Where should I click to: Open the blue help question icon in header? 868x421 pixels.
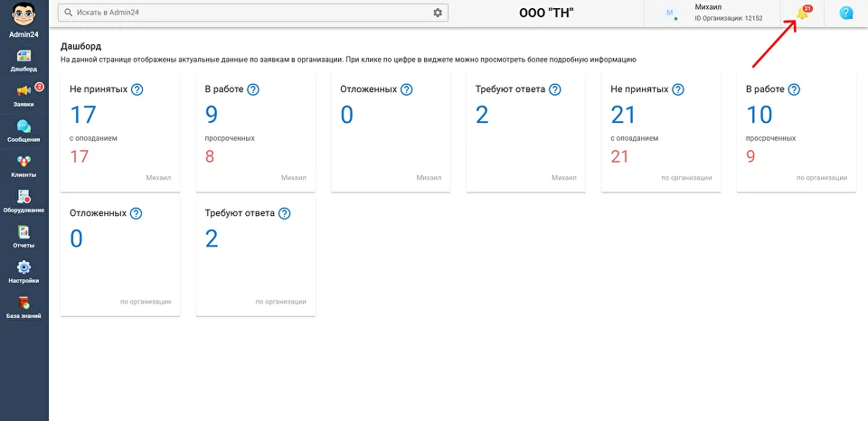(846, 14)
